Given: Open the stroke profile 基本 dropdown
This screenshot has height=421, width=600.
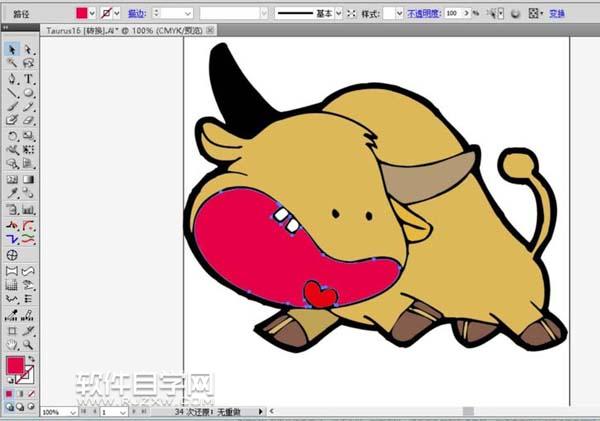Looking at the screenshot, I should pyautogui.click(x=339, y=13).
